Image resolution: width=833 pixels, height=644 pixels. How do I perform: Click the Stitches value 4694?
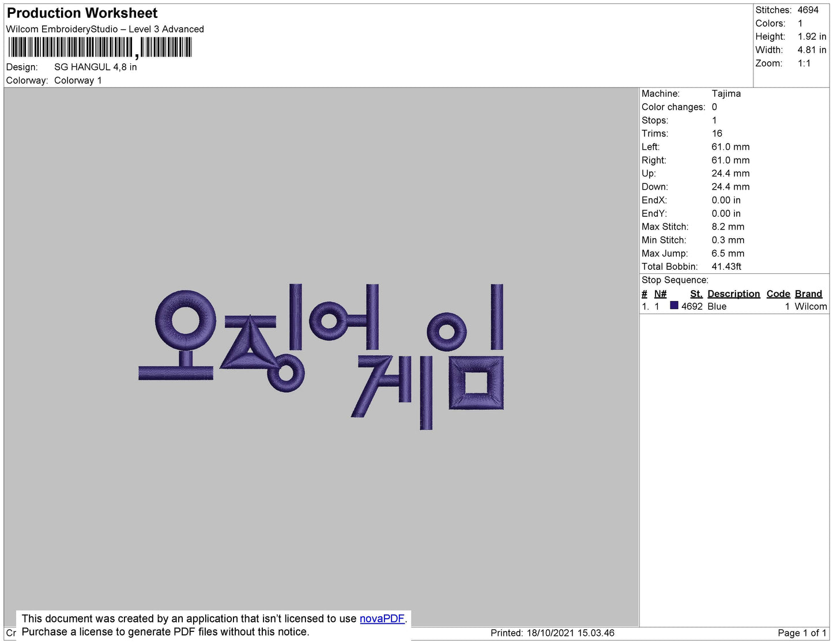point(808,10)
